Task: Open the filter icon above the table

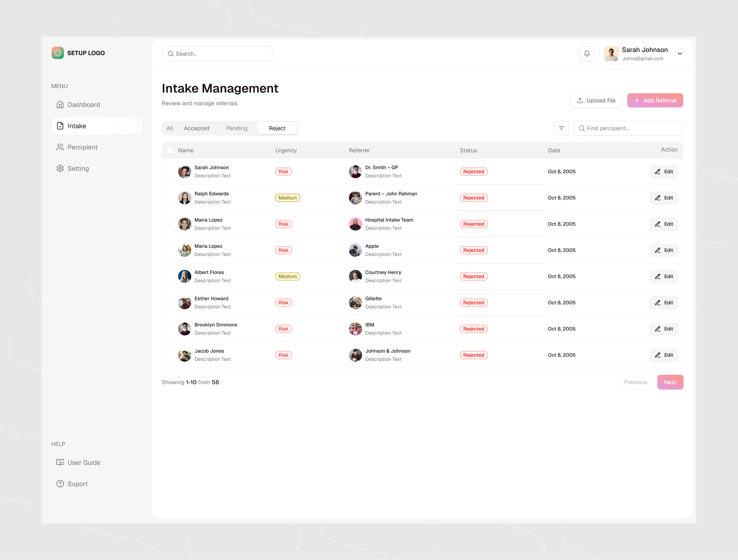Action: tap(562, 128)
